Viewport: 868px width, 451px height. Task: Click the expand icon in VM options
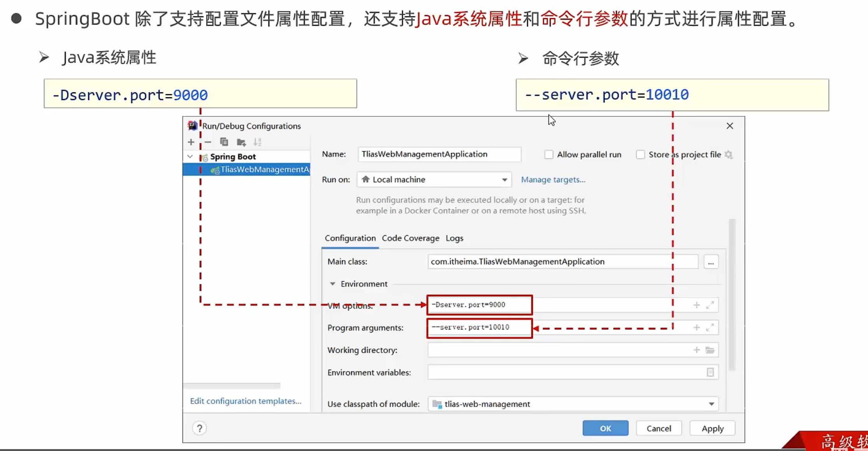coord(710,305)
